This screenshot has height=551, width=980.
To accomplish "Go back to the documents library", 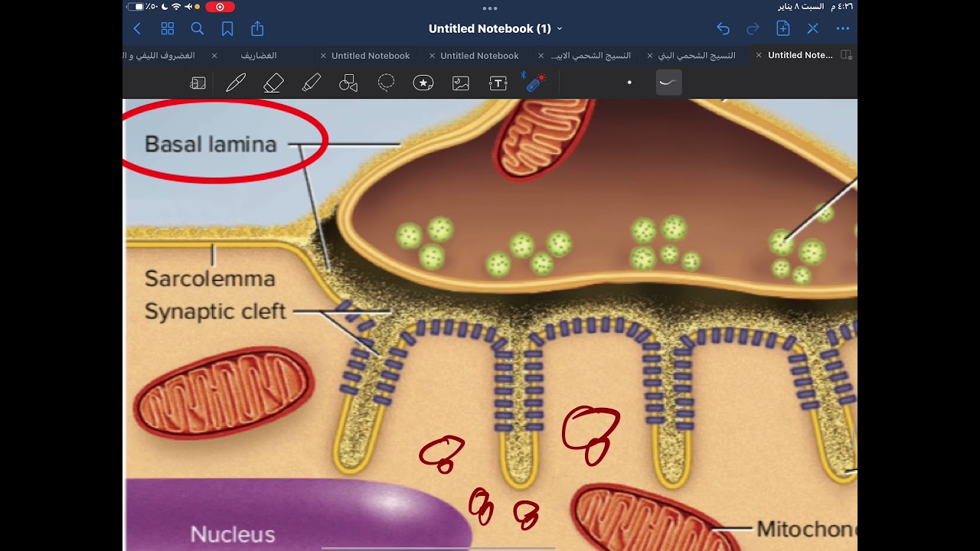I will coord(137,29).
